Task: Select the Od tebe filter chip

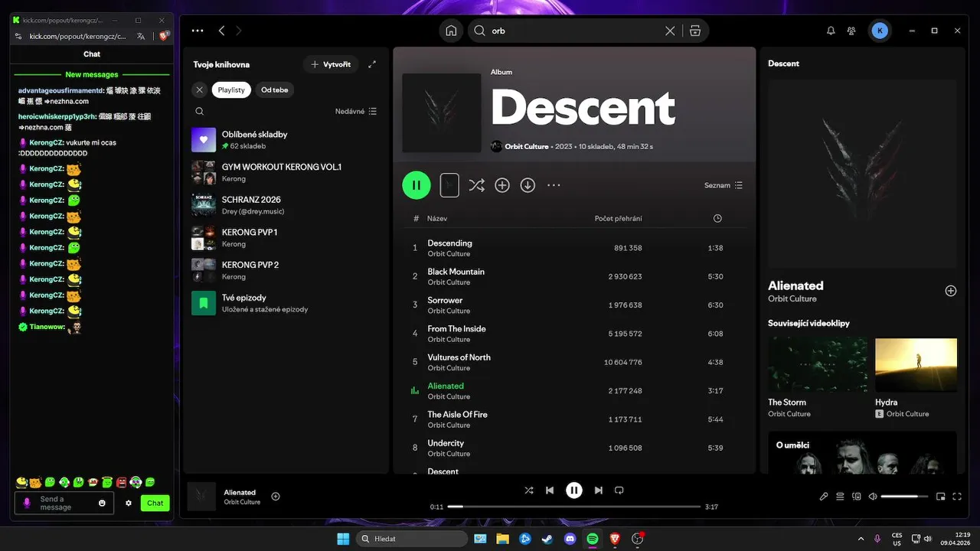Action: click(274, 90)
